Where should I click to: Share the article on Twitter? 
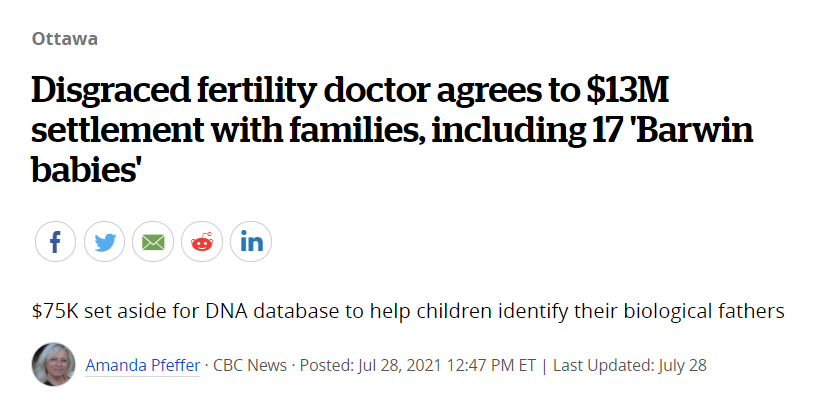(x=104, y=242)
